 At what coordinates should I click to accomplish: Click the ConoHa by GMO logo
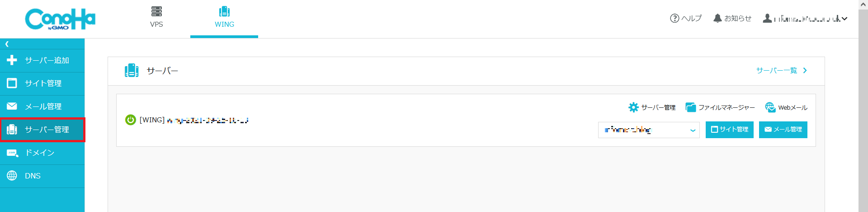(x=60, y=19)
